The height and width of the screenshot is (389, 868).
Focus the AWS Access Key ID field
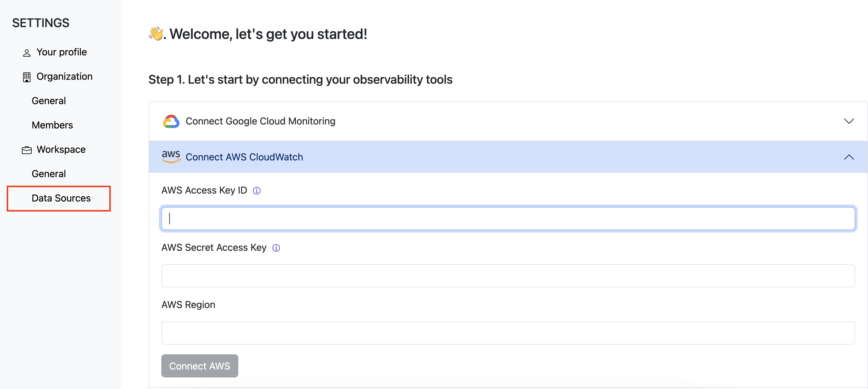[x=508, y=219]
